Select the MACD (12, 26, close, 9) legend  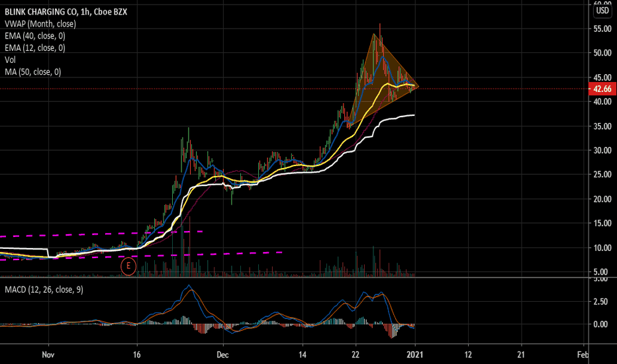pyautogui.click(x=44, y=290)
